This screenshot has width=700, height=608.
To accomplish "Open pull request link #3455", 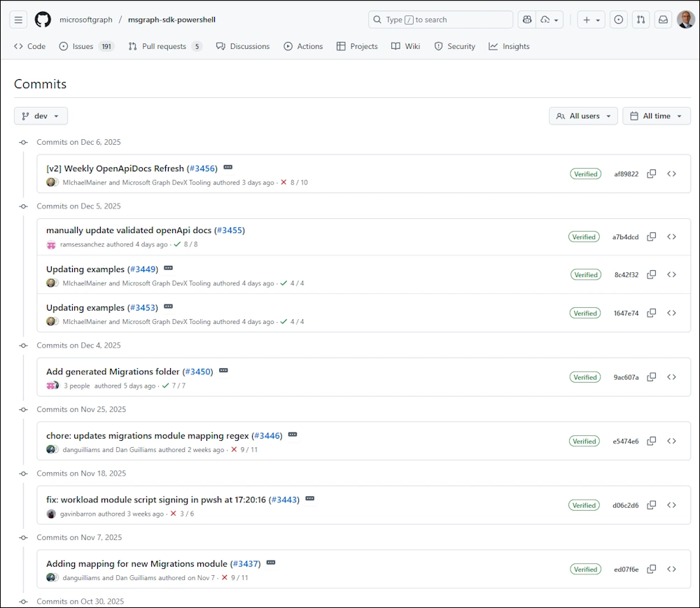I will pyautogui.click(x=229, y=230).
